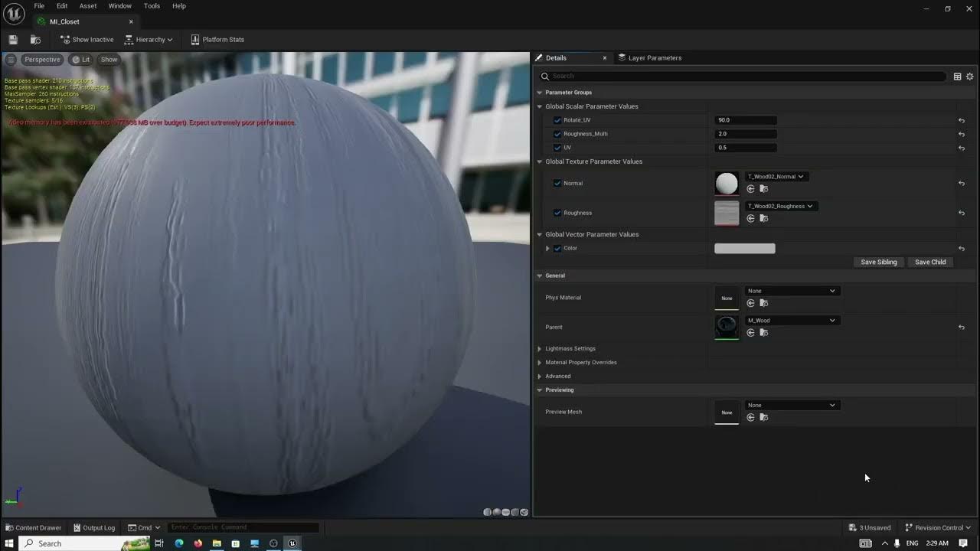This screenshot has height=551, width=980.
Task: Expand the Color parameter channels
Action: pos(547,249)
